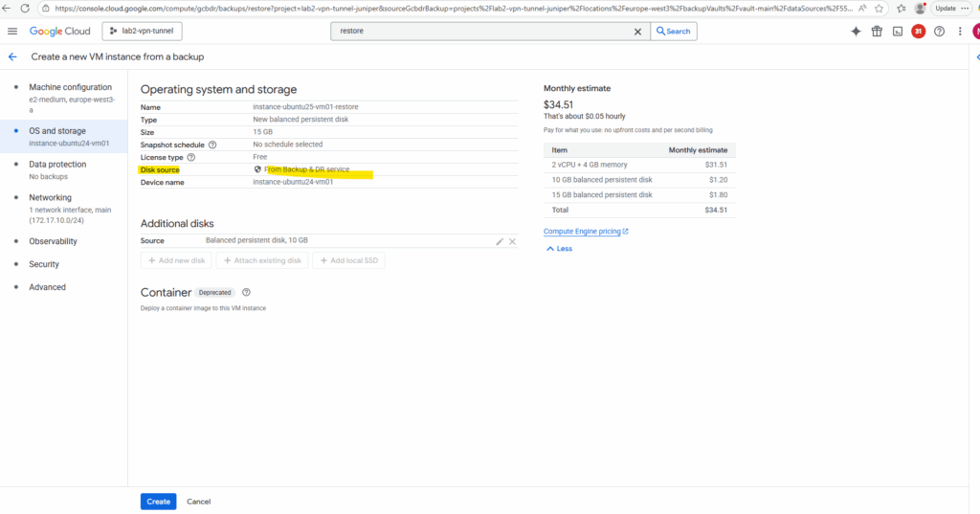Click the monthly estimate $34.51 heading amount
Viewport: 980px width, 514px height.
[x=558, y=105]
